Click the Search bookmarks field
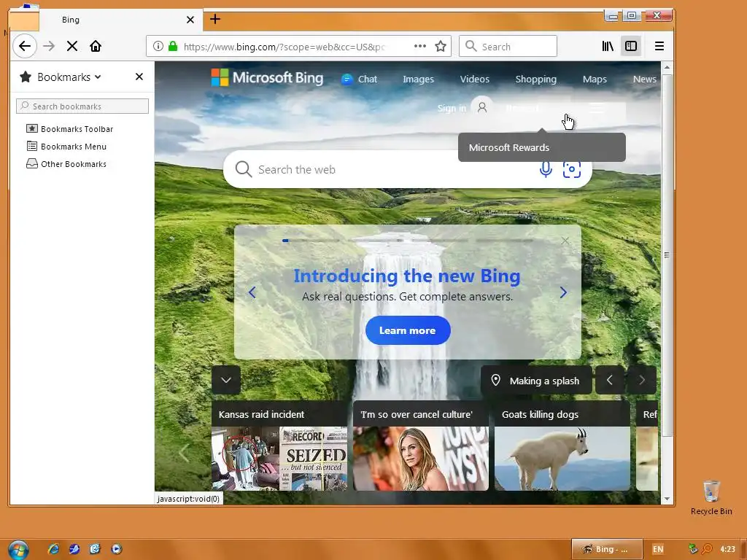 coord(82,106)
